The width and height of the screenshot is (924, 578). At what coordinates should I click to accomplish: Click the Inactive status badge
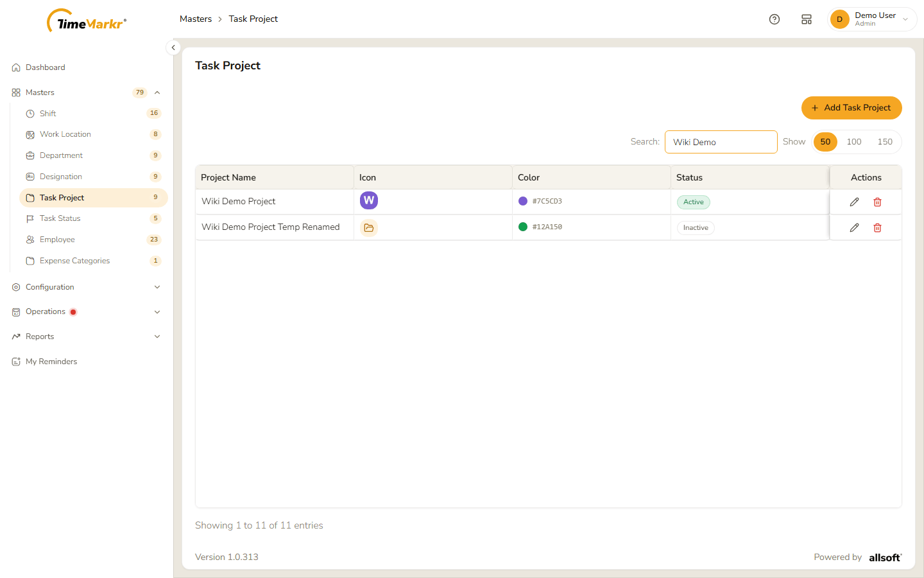point(696,227)
